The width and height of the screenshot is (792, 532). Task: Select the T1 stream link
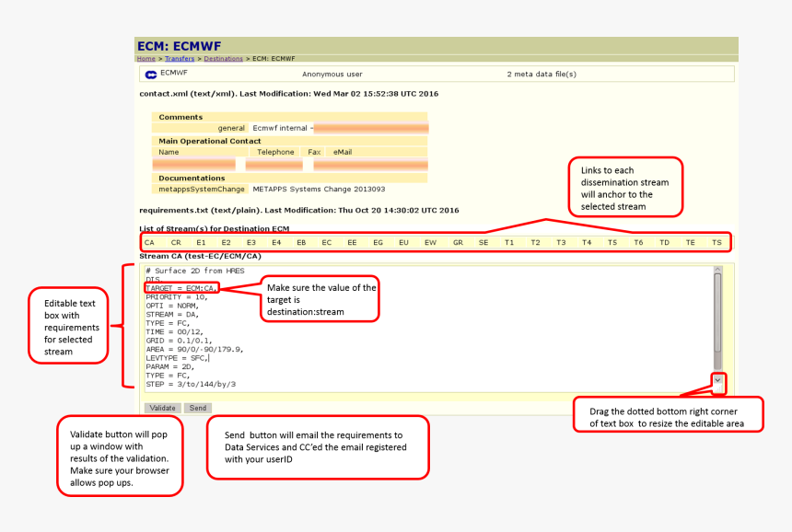(x=509, y=242)
